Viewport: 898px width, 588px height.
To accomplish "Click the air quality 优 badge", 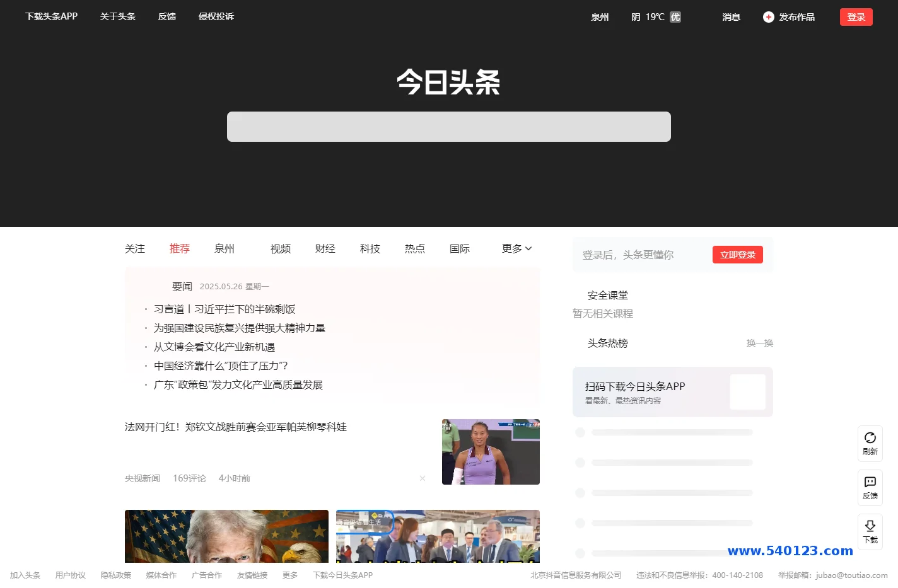I will [675, 17].
